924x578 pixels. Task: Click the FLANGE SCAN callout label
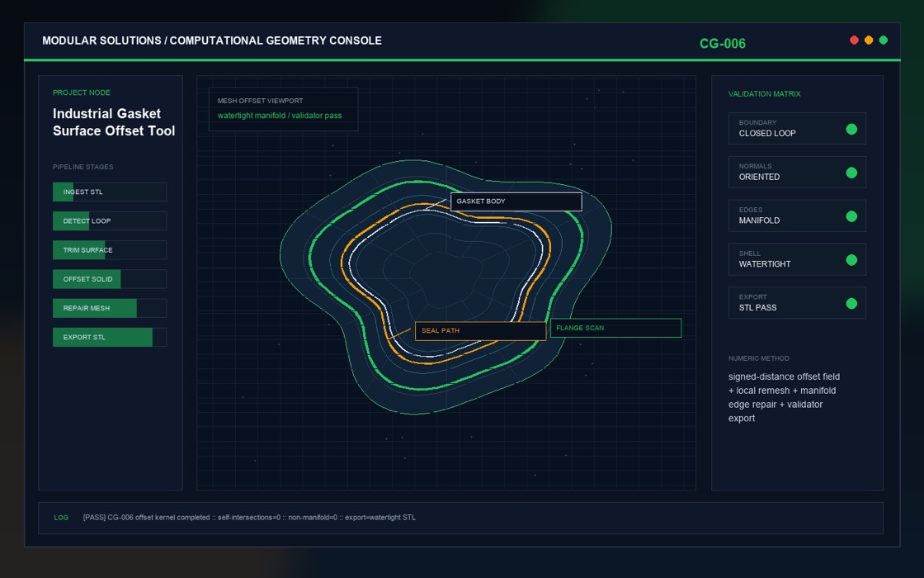(615, 328)
